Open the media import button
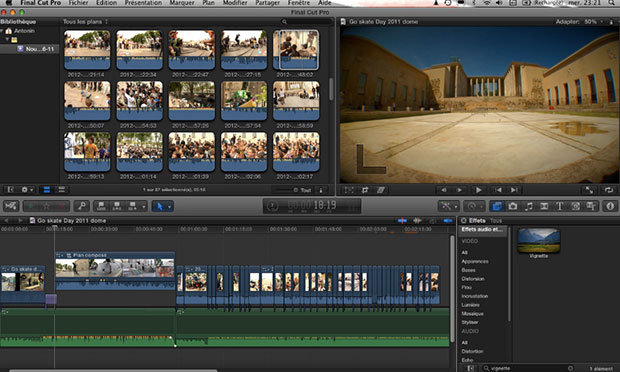Screen dimensions: 620x372 click(11, 206)
